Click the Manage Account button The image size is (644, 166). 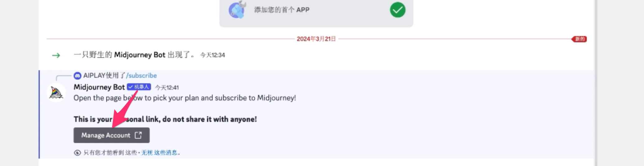coord(112,135)
